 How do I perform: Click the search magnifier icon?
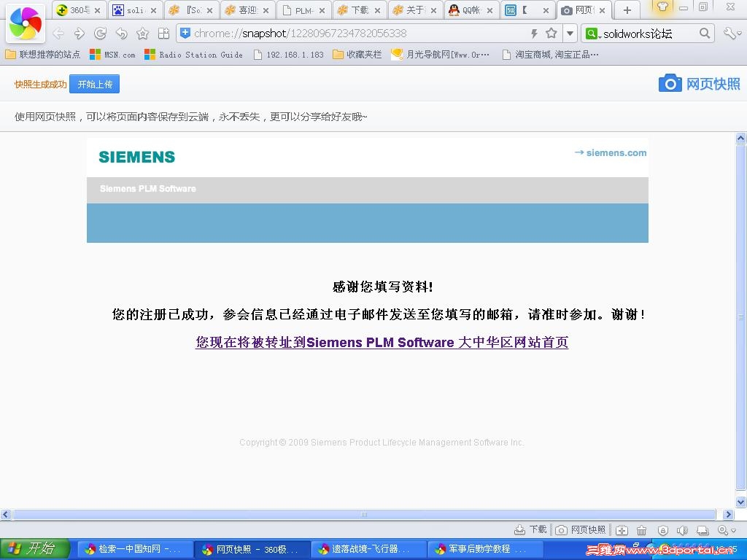tap(705, 33)
